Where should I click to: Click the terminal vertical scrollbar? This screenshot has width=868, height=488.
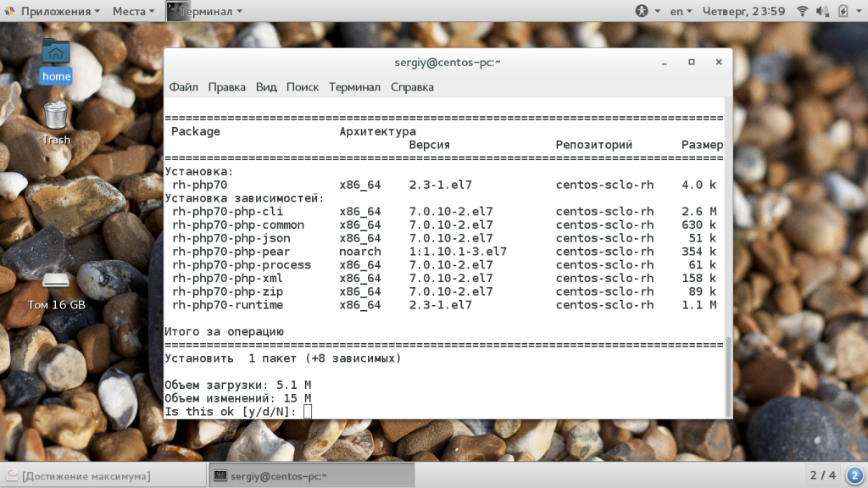728,374
